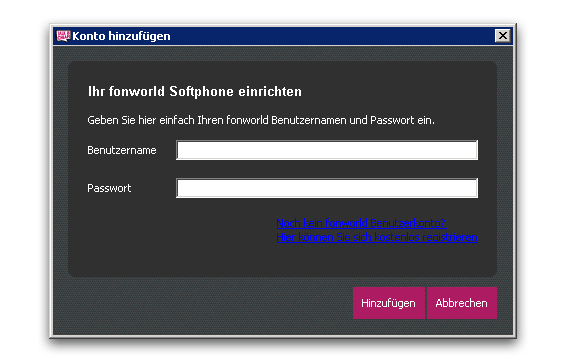Click the 'Konto hinzufügen' title bar text

121,36
